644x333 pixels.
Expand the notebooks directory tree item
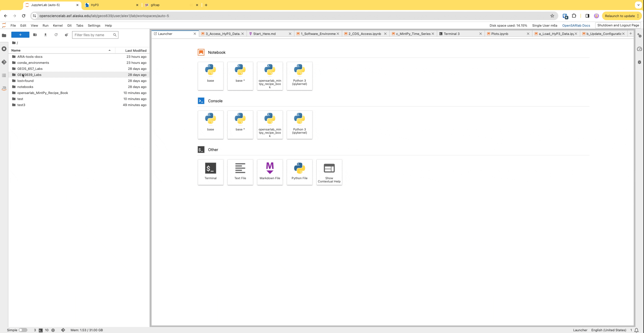tap(25, 86)
